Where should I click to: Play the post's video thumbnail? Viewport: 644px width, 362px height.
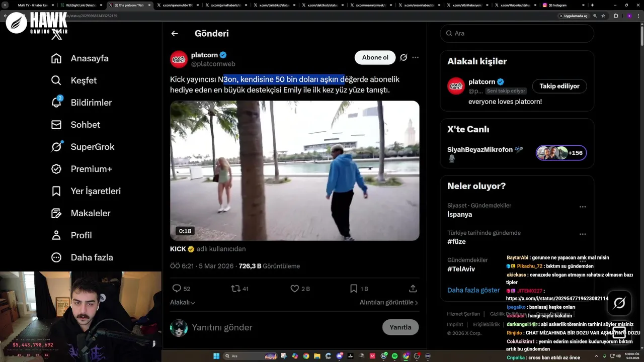[295, 171]
